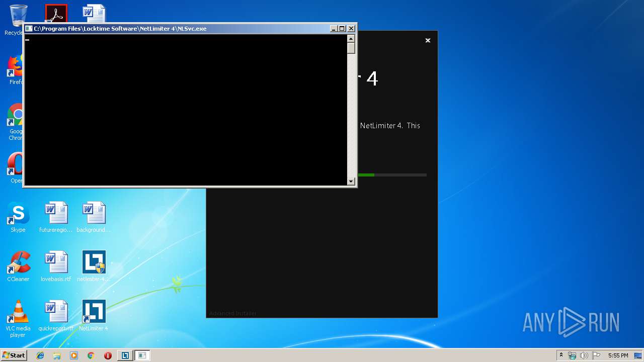
Task: Open Internet Explorer from taskbar
Action: pos(40,355)
